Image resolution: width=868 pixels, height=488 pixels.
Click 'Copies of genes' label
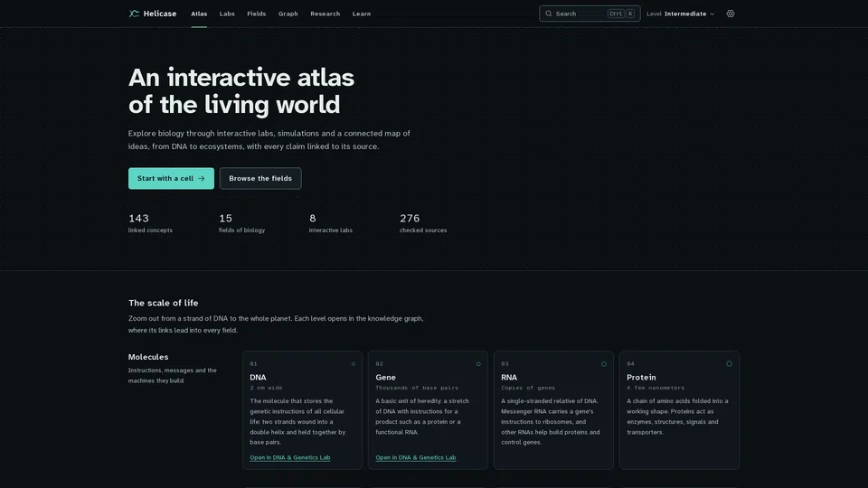[528, 388]
